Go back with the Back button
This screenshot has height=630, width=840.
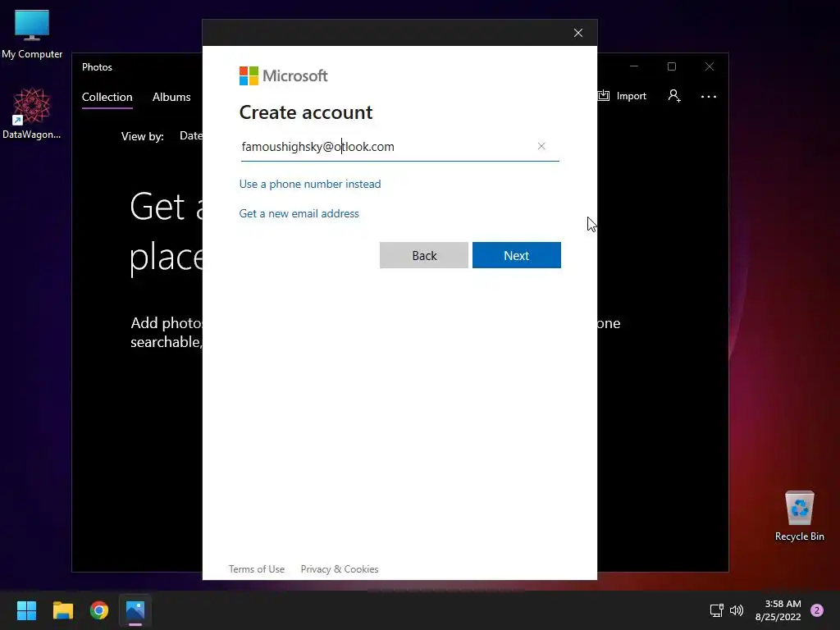pos(424,255)
